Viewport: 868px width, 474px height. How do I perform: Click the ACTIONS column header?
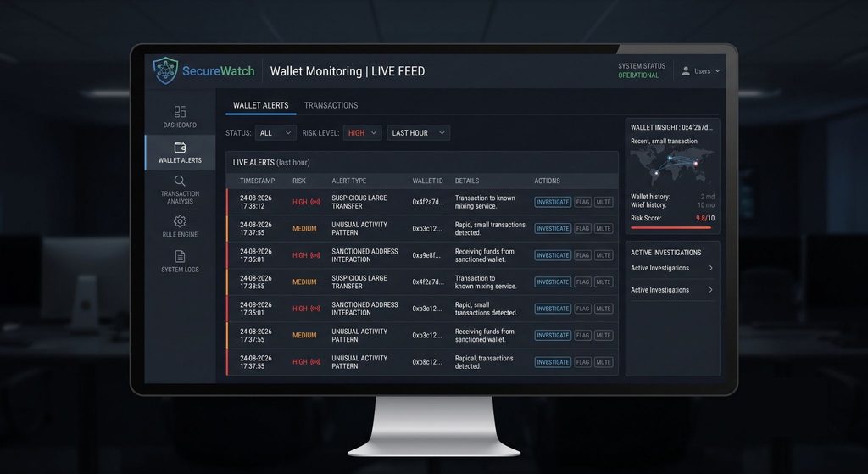coord(547,181)
